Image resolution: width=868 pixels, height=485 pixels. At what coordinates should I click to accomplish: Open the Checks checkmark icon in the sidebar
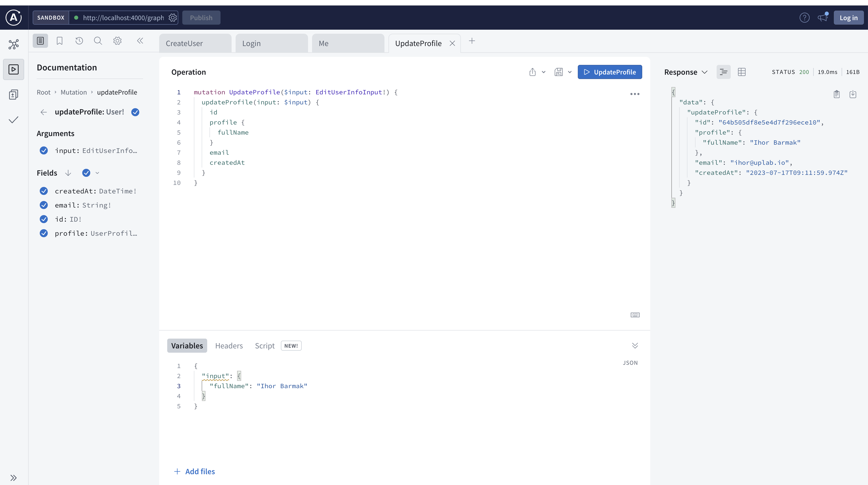[x=14, y=120]
